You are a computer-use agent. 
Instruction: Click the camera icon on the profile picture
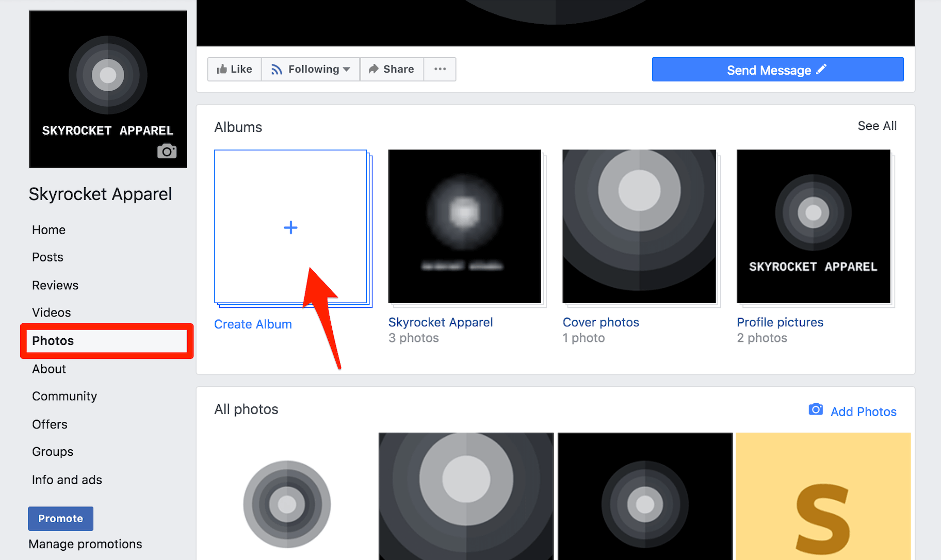(x=167, y=151)
